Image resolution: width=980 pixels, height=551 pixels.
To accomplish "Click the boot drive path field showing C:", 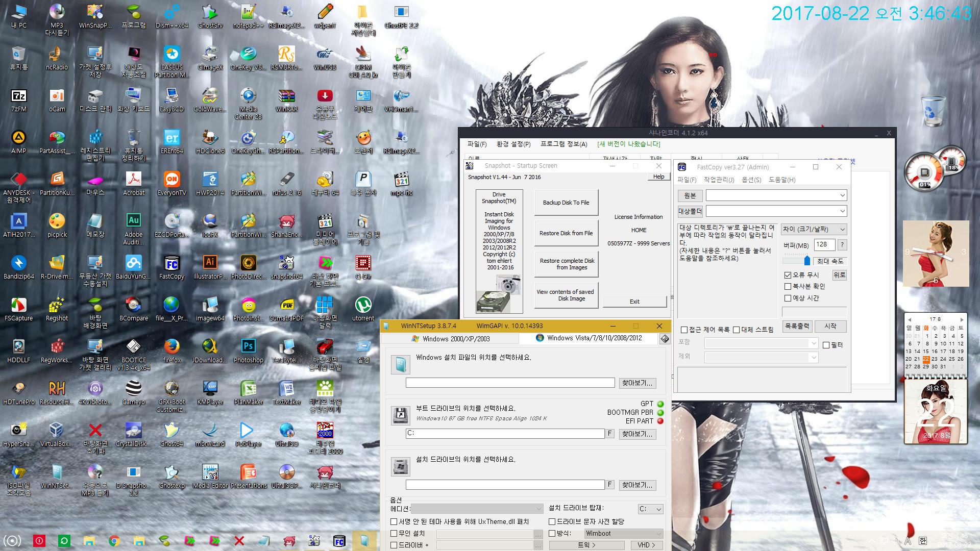I will (x=505, y=434).
